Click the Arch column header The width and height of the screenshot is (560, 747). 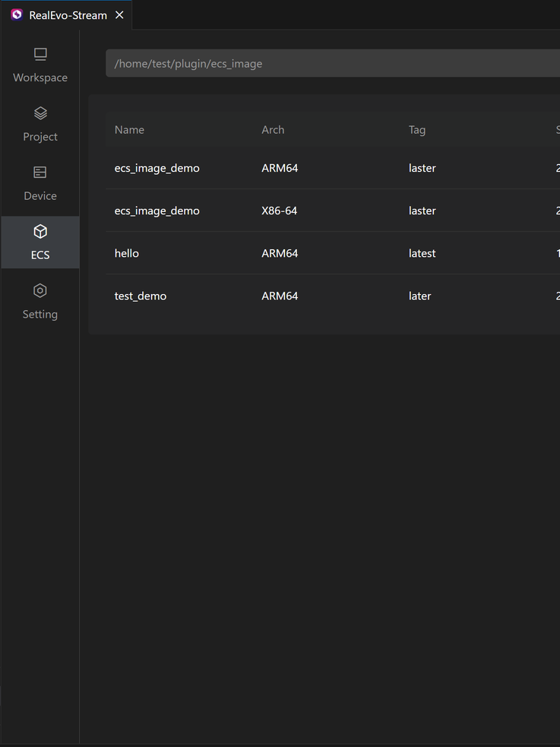[273, 130]
